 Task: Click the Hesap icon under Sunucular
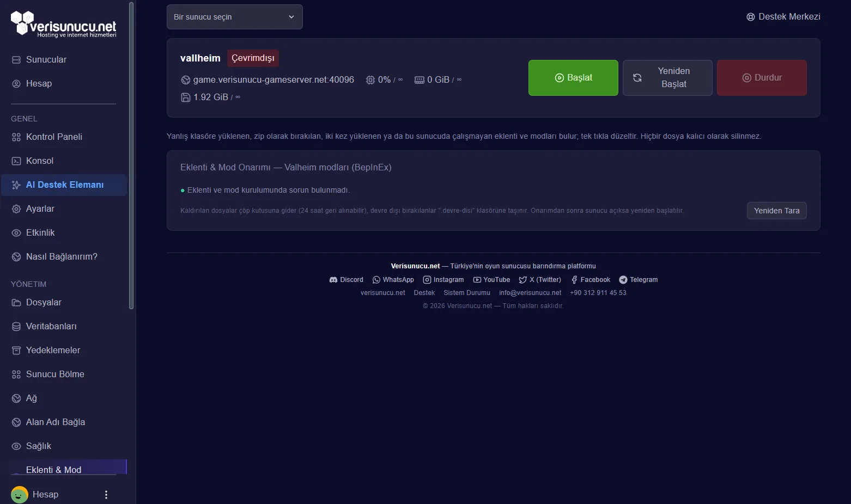16,84
